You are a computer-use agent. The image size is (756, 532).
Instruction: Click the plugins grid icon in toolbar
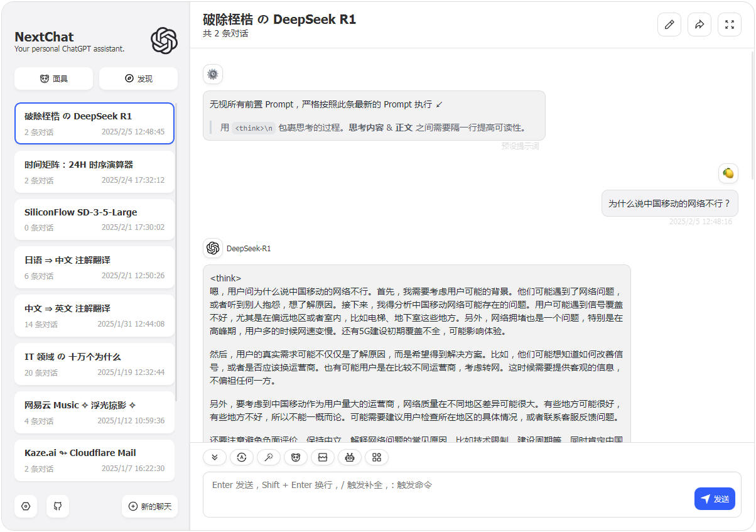click(377, 457)
